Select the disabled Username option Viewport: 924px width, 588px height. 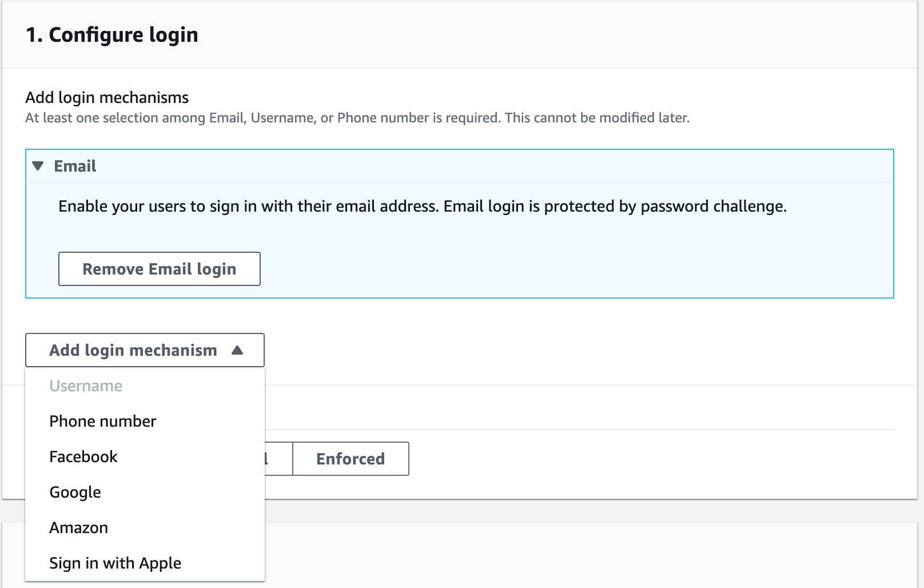[x=86, y=386]
